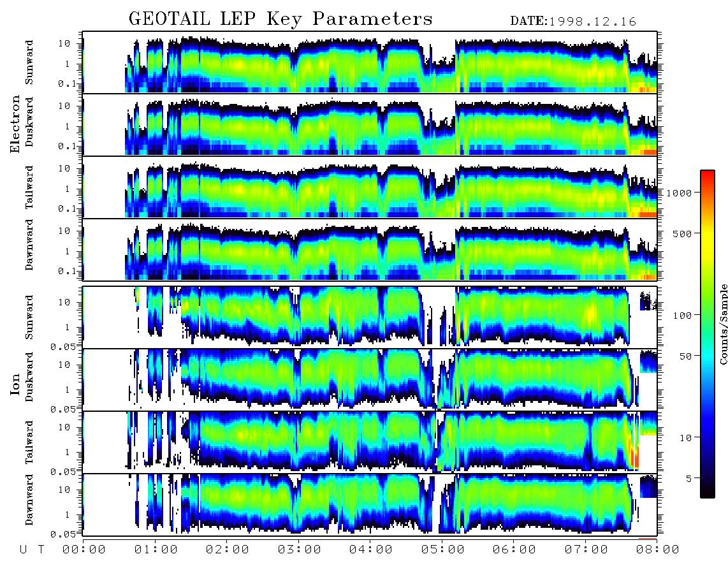Click the "50" colorbar tick label
The image size is (728, 561).
[685, 356]
